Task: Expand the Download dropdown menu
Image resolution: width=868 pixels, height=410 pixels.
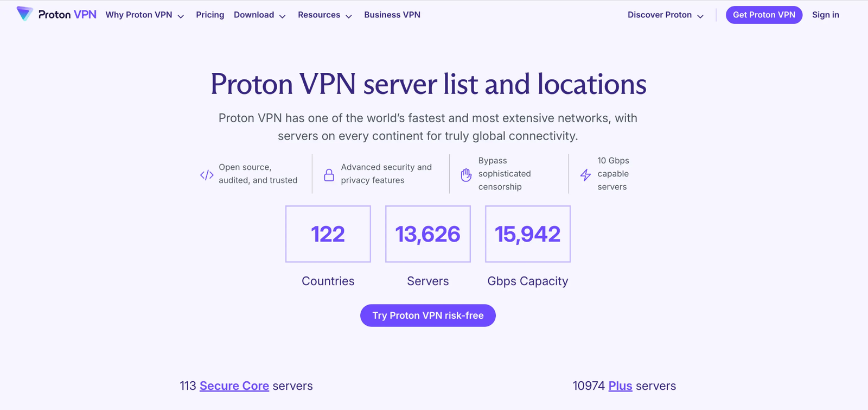Action: 260,15
